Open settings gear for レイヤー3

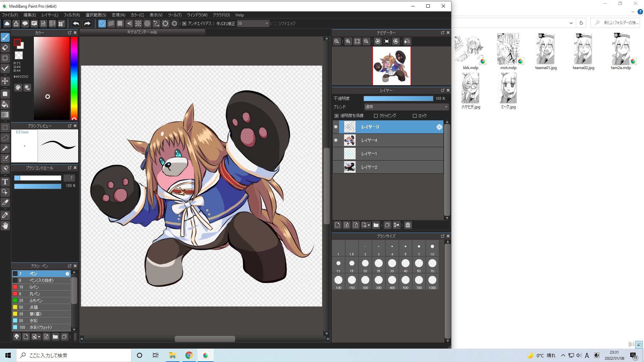coord(439,127)
